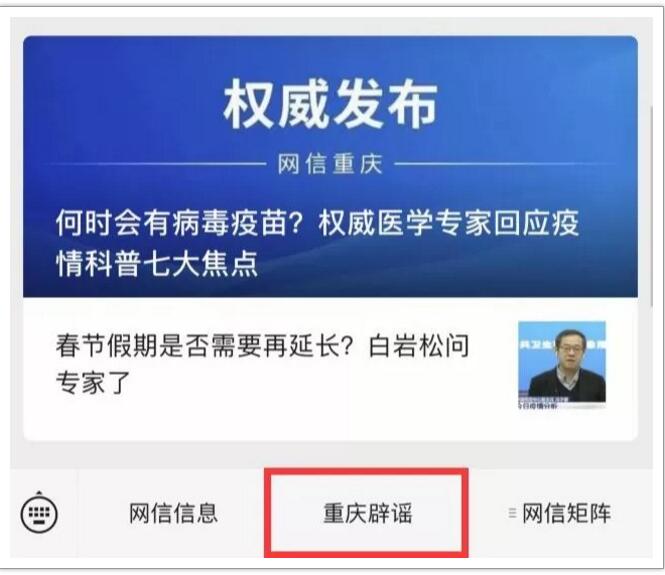Open the 网信矩阵 menu
Screen dimensions: 665x575
(560, 513)
